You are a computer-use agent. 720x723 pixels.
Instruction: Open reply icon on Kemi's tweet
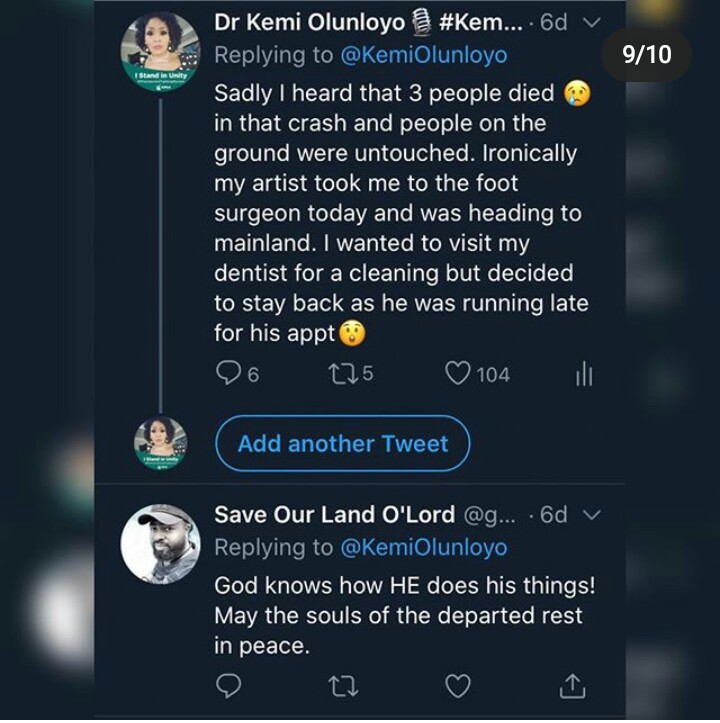click(x=229, y=374)
